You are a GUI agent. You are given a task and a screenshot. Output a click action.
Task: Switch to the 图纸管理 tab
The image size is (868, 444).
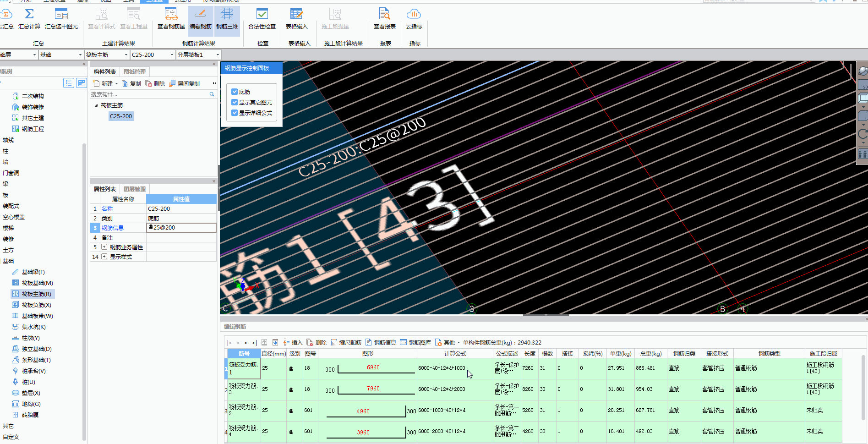pyautogui.click(x=134, y=72)
